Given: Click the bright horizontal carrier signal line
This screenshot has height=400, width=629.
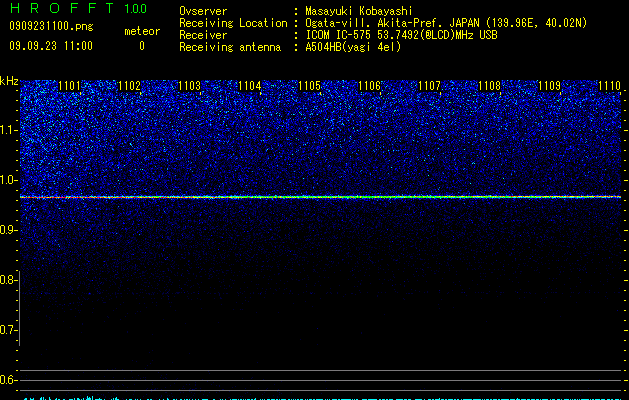Looking at the screenshot, I should [321, 197].
